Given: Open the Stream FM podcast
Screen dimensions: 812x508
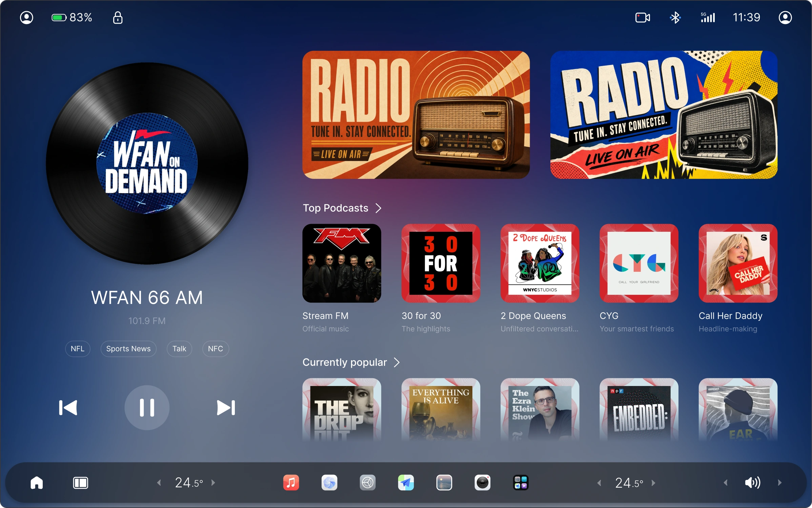Looking at the screenshot, I should 342,263.
